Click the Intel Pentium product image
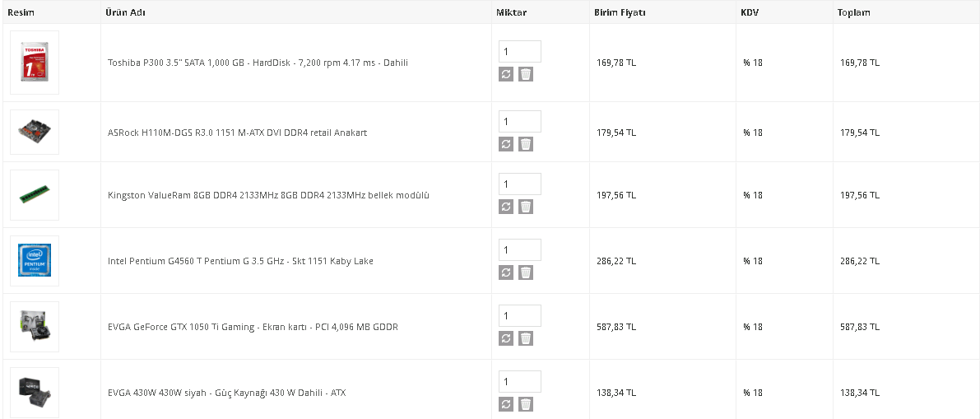This screenshot has width=980, height=419. click(35, 261)
